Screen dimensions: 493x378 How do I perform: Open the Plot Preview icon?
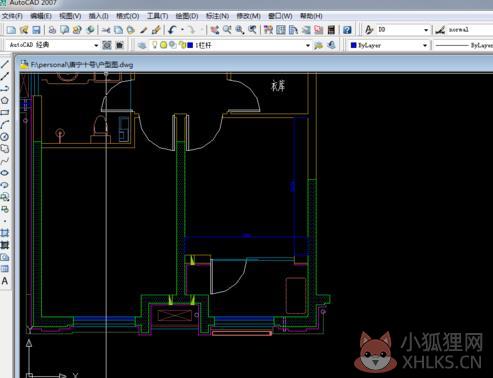pos(64,30)
